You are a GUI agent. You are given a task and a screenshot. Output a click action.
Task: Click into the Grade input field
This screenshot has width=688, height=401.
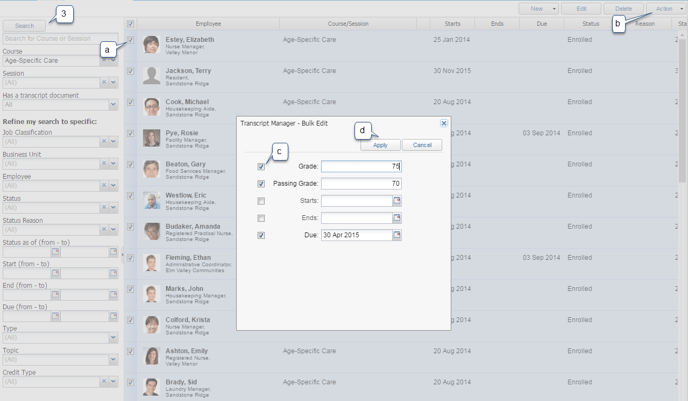tap(361, 166)
